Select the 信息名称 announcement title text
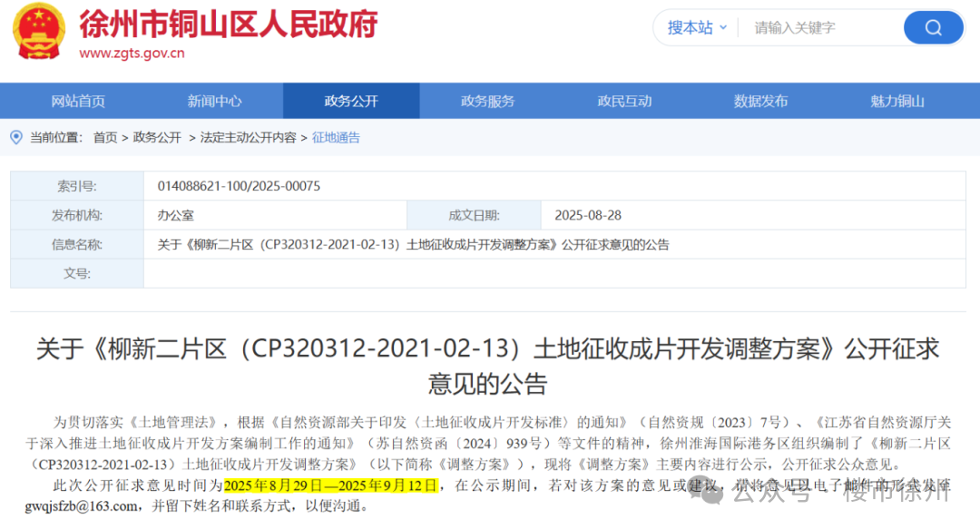980x529 pixels. click(413, 244)
